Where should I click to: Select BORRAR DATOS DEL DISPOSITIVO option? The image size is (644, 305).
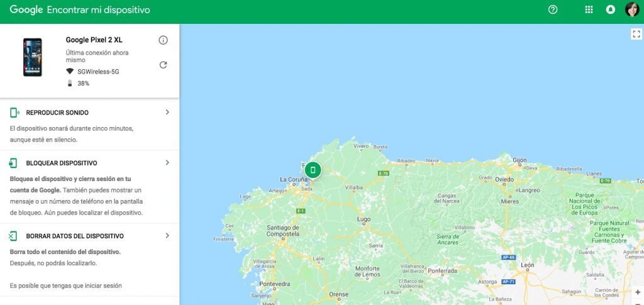75,236
